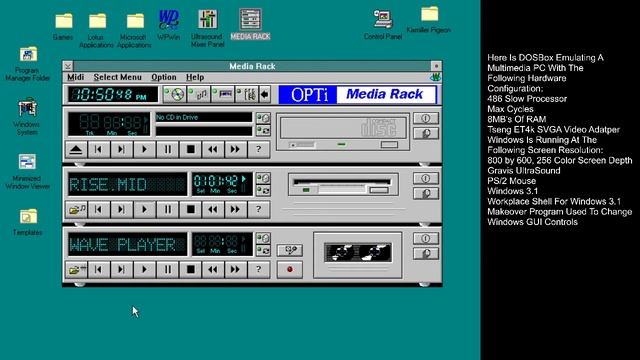Image resolution: width=640 pixels, height=360 pixels.
Task: Select the Games folder on desktop
Action: point(63,27)
